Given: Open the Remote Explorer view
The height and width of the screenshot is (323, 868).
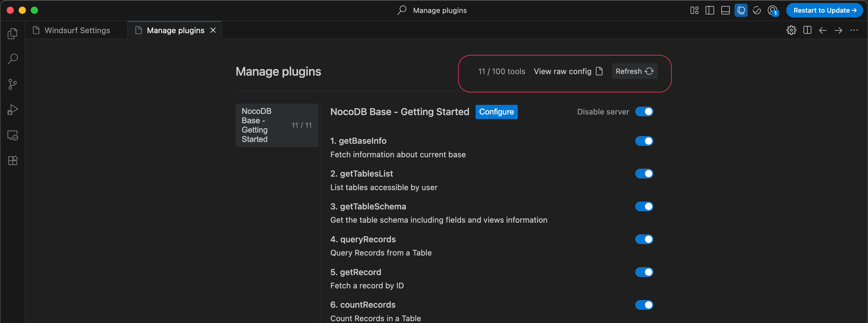Looking at the screenshot, I should coord(12,135).
